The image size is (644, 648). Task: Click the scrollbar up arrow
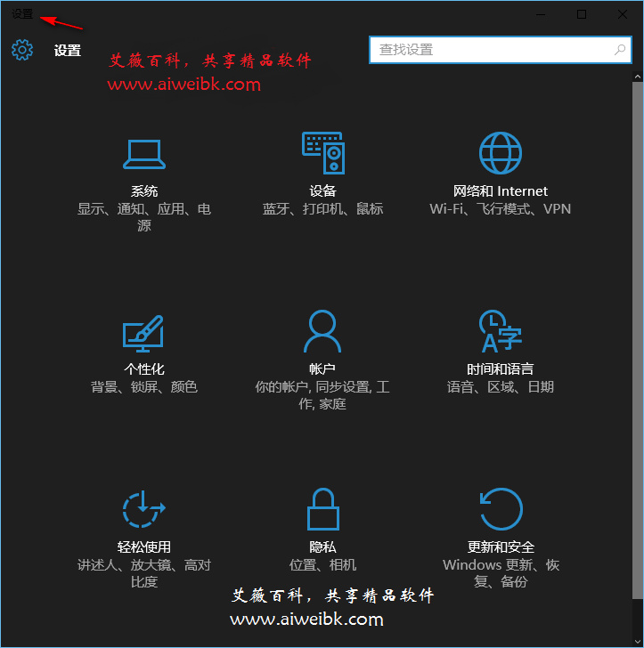click(638, 77)
